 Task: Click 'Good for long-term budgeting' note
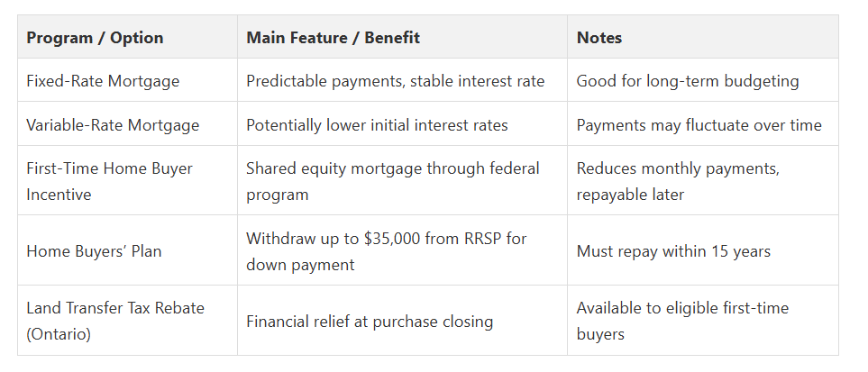(x=688, y=81)
